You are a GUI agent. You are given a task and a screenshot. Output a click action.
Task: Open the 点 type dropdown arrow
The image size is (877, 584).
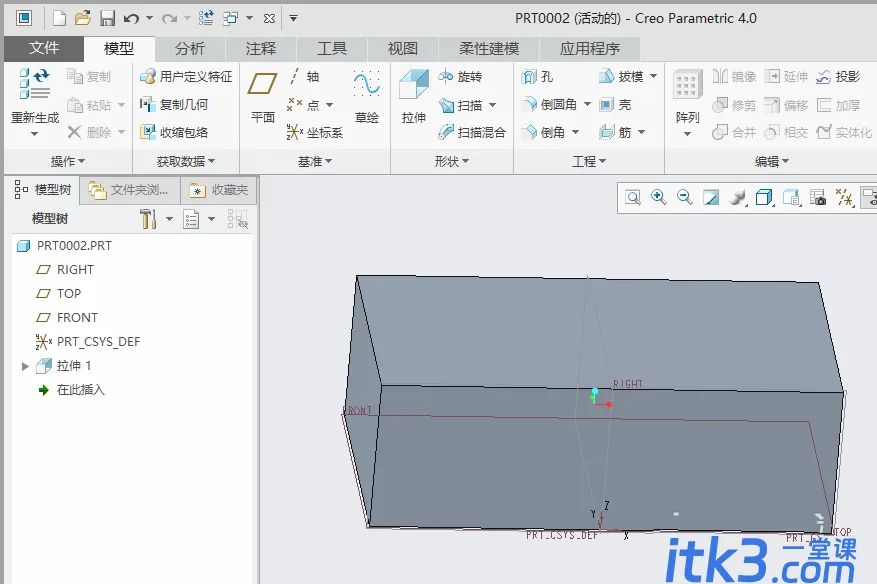click(x=329, y=105)
